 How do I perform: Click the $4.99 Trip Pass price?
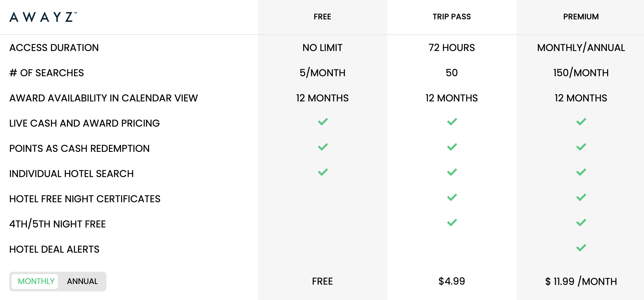[451, 281]
